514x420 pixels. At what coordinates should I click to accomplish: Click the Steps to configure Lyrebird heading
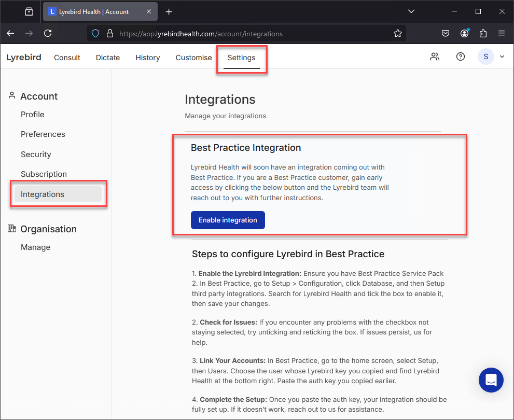click(288, 254)
